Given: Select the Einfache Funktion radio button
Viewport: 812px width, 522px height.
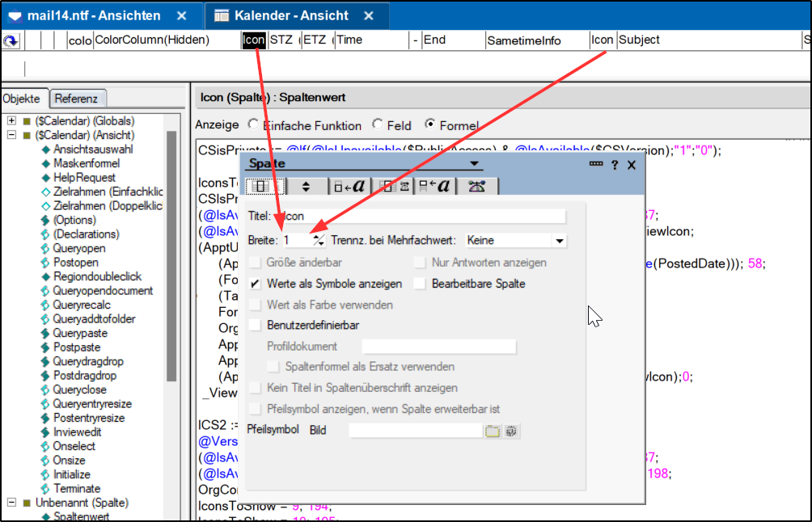Looking at the screenshot, I should click(254, 125).
